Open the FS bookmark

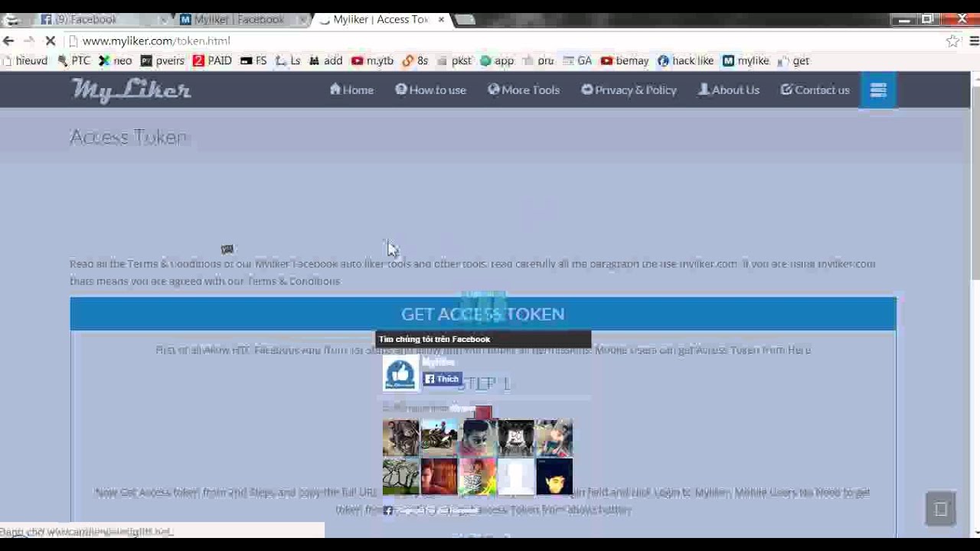(253, 60)
